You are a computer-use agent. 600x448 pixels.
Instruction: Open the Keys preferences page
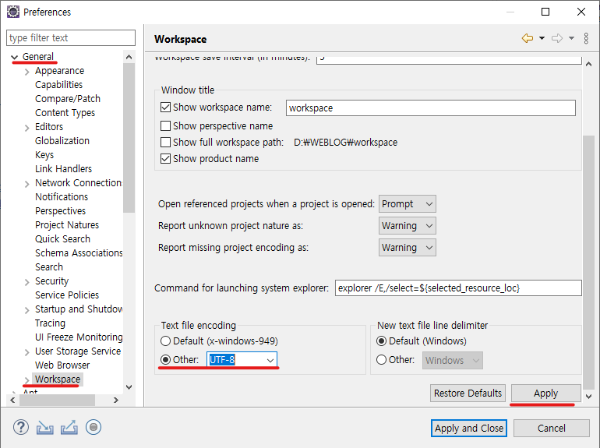tap(44, 155)
